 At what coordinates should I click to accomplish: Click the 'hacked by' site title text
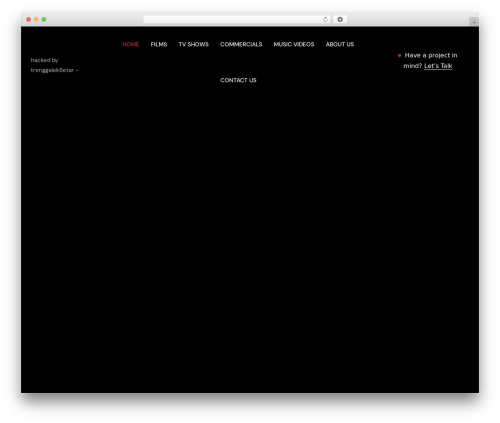click(x=44, y=60)
